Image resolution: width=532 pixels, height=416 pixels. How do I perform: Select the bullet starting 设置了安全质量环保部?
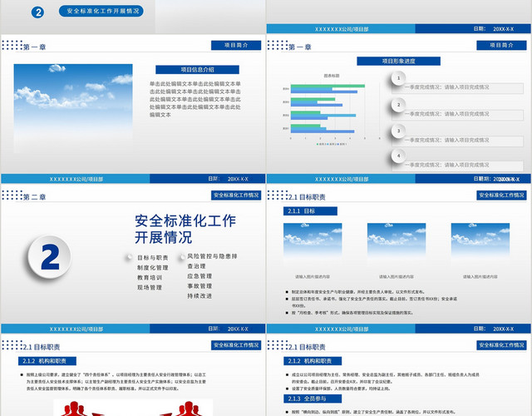(338, 389)
